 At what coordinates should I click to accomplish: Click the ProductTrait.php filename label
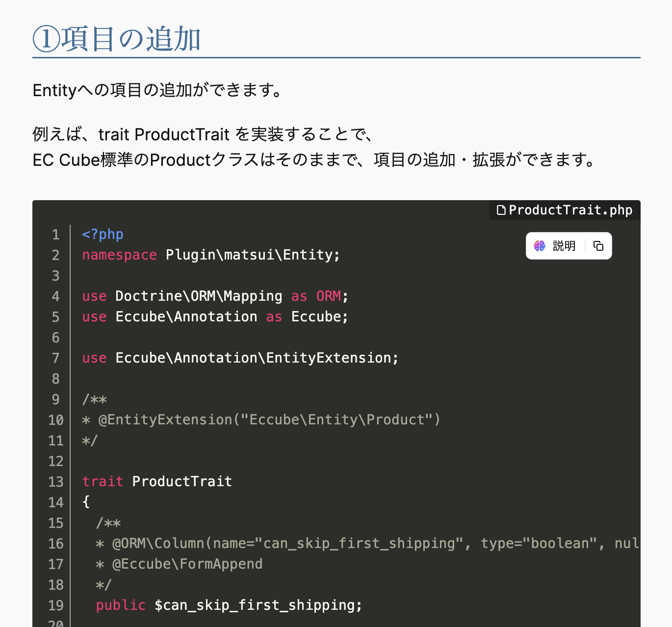coord(570,210)
